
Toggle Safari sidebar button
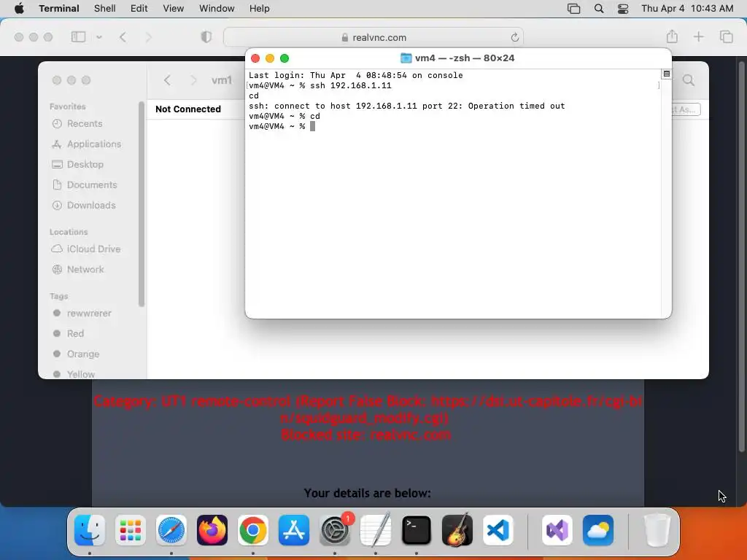[x=78, y=36]
